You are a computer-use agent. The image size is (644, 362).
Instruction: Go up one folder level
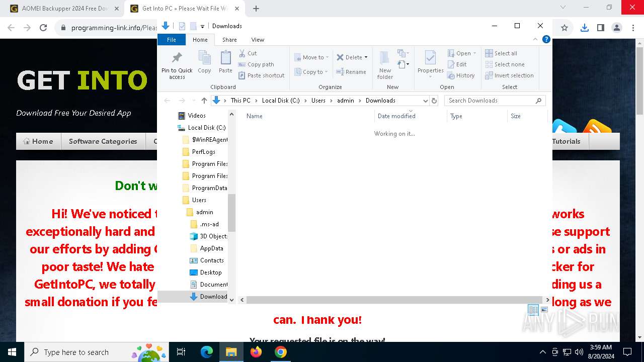pyautogui.click(x=204, y=101)
